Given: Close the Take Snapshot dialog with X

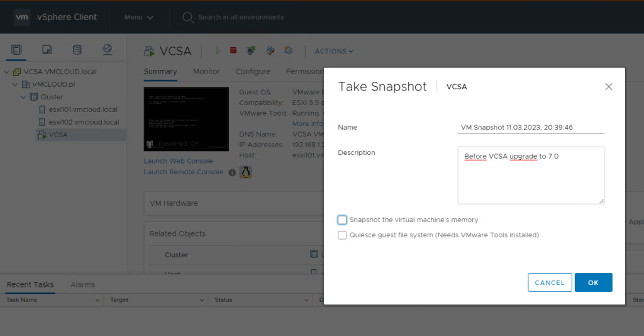Looking at the screenshot, I should pos(608,87).
